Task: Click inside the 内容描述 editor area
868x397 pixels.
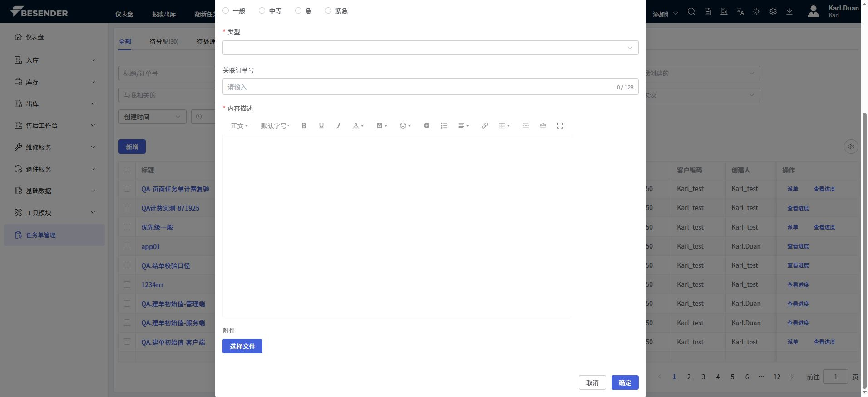Action: click(397, 226)
